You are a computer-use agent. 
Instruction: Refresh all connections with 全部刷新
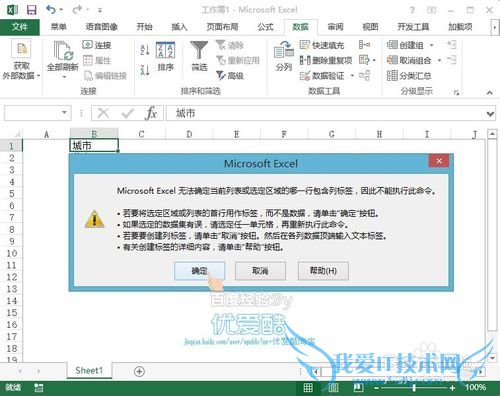(x=63, y=60)
